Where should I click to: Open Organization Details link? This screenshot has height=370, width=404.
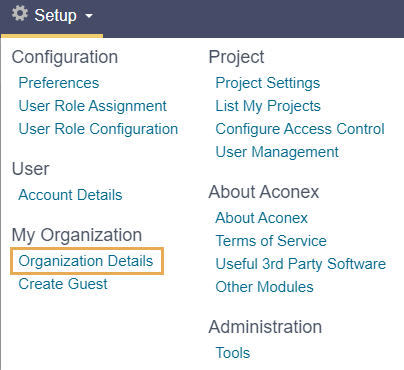86,261
